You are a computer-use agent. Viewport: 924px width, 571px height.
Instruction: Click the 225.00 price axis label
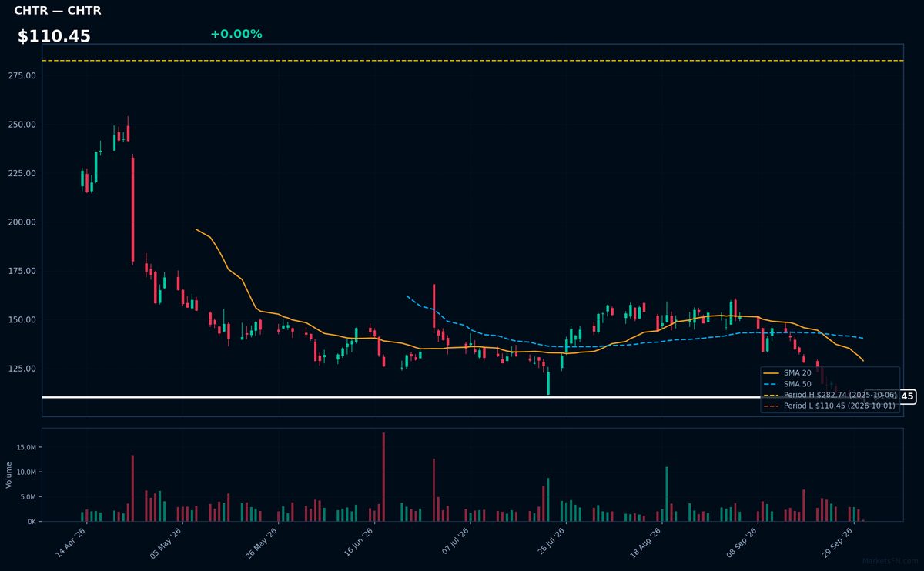pyautogui.click(x=23, y=173)
